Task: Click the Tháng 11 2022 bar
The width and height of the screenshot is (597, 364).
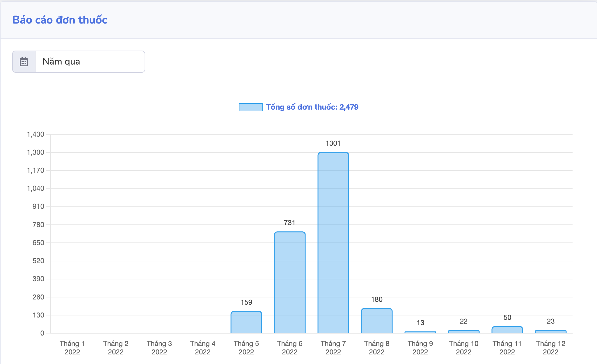Action: pyautogui.click(x=507, y=330)
